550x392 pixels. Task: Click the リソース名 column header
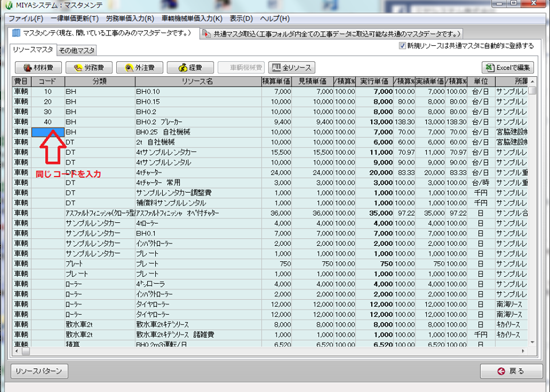coord(198,81)
